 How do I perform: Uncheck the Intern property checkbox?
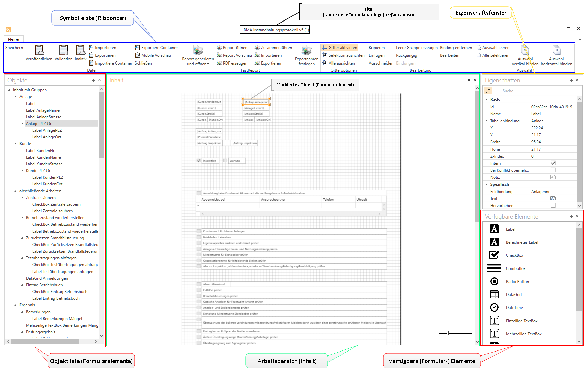click(553, 163)
